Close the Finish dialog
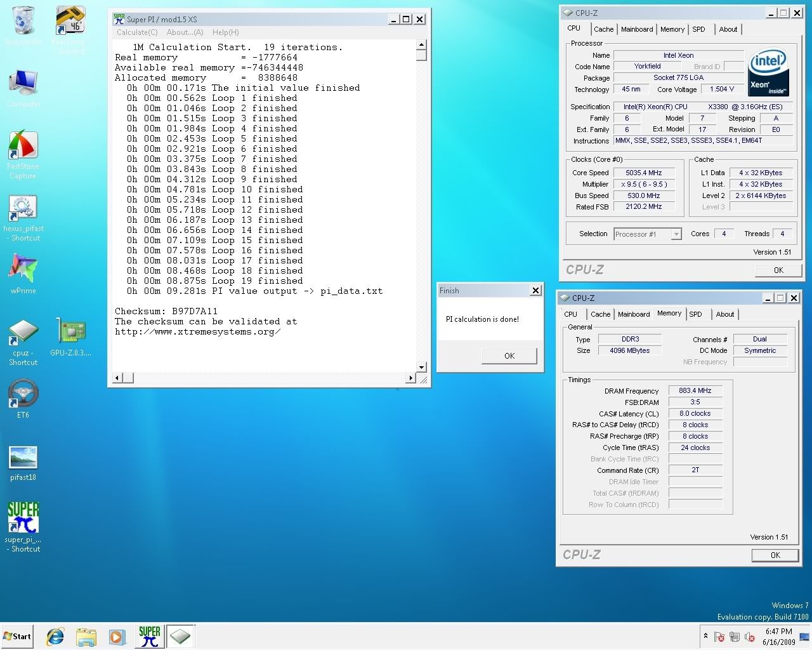The image size is (812, 650). point(536,290)
